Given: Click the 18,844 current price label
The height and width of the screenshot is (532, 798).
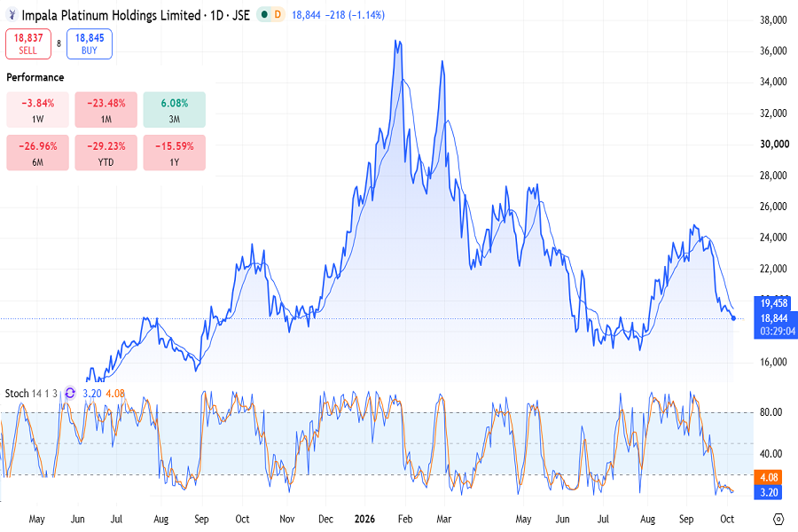Looking at the screenshot, I should tap(774, 318).
